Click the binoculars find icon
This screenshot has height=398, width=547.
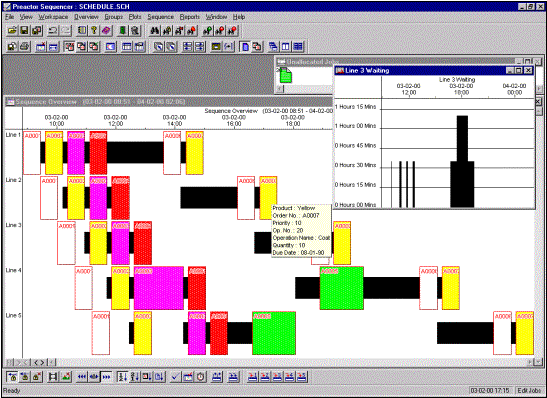pyautogui.click(x=155, y=31)
